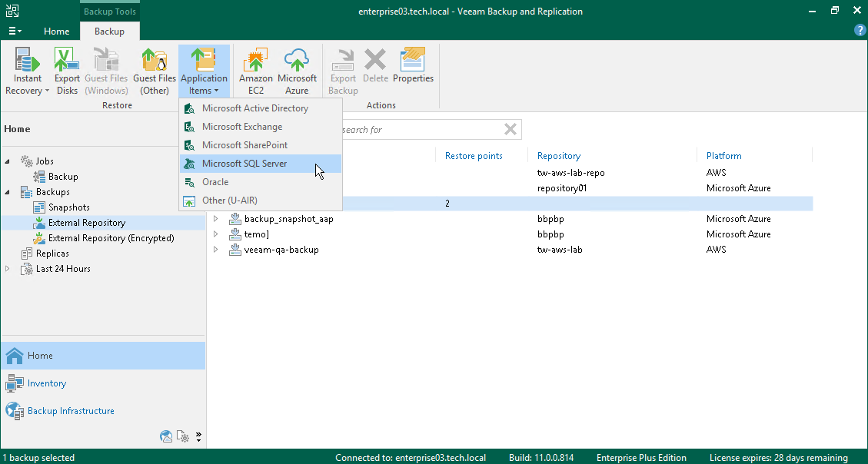
Task: Select veeam-qa-backup entry
Action: tap(281, 250)
